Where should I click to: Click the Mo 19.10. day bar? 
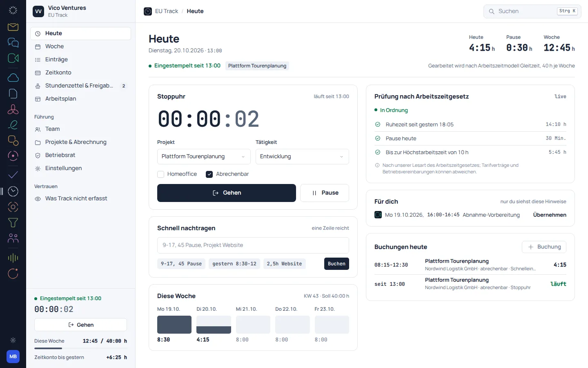[x=174, y=325]
